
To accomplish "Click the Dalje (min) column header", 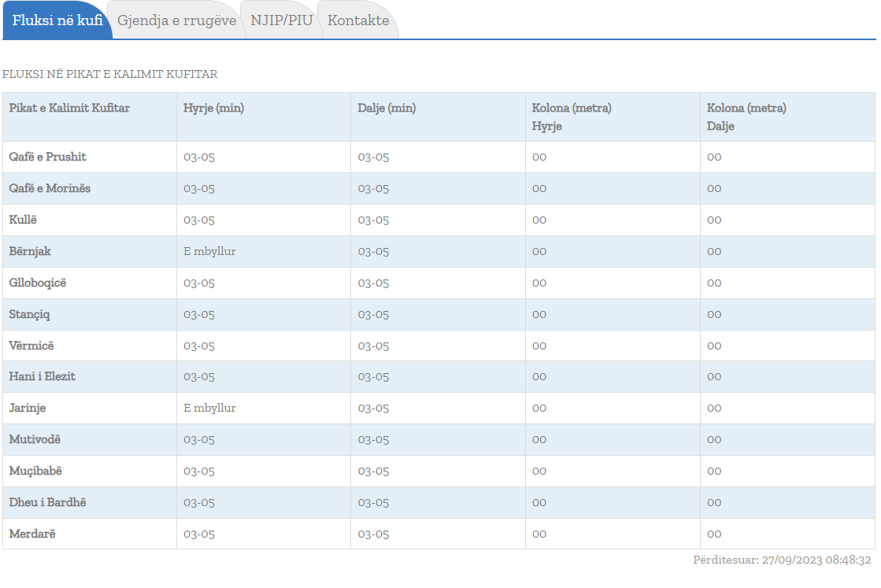I will (387, 108).
